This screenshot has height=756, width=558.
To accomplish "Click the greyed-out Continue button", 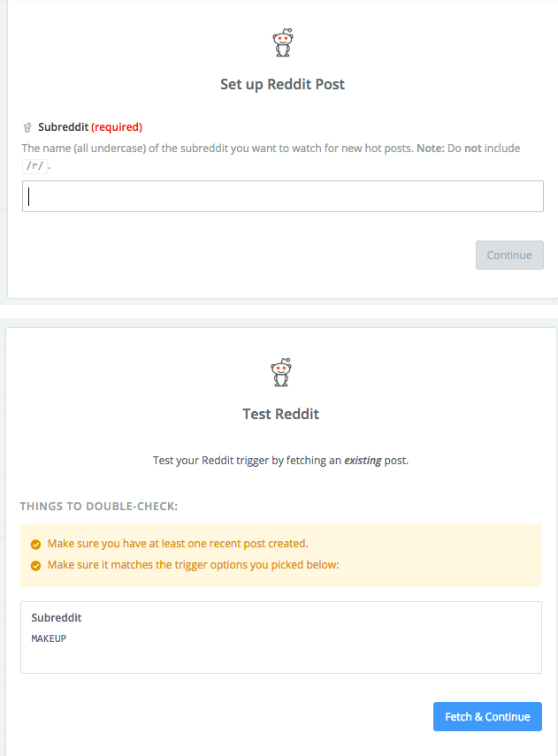I will pos(509,255).
